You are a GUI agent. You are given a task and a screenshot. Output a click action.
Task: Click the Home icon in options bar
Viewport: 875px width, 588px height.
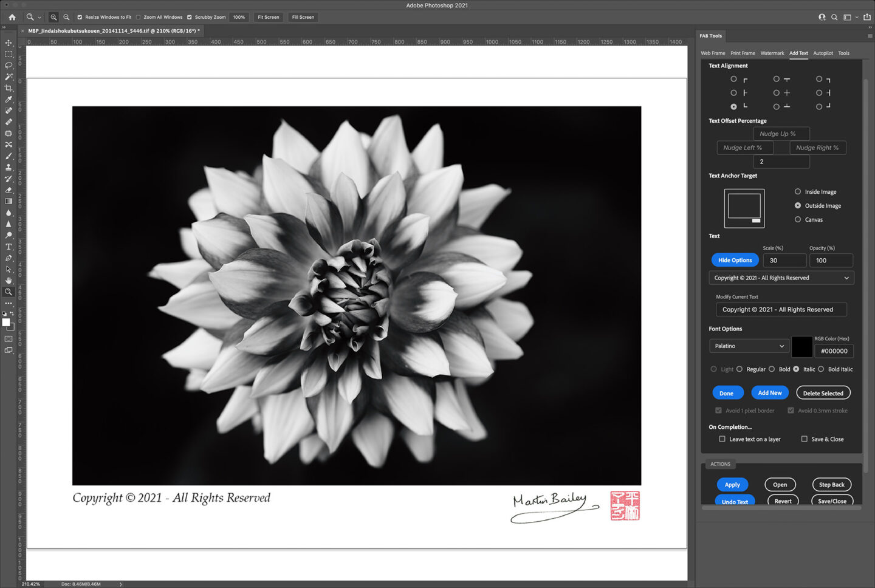(12, 17)
